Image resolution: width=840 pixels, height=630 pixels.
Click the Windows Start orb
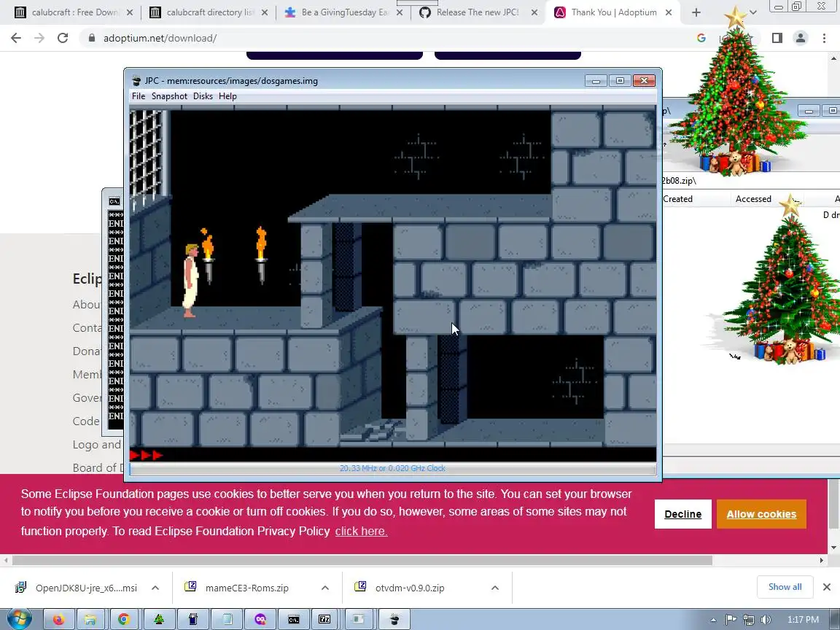[x=19, y=619]
